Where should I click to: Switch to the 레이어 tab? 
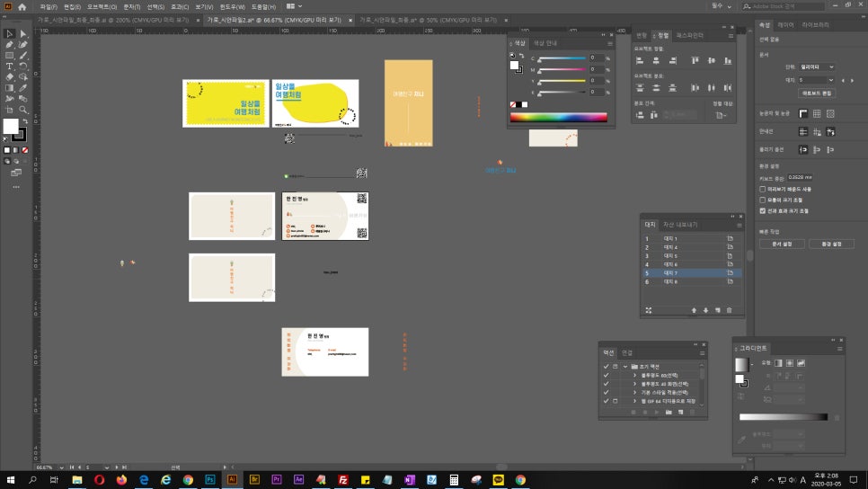tap(786, 25)
